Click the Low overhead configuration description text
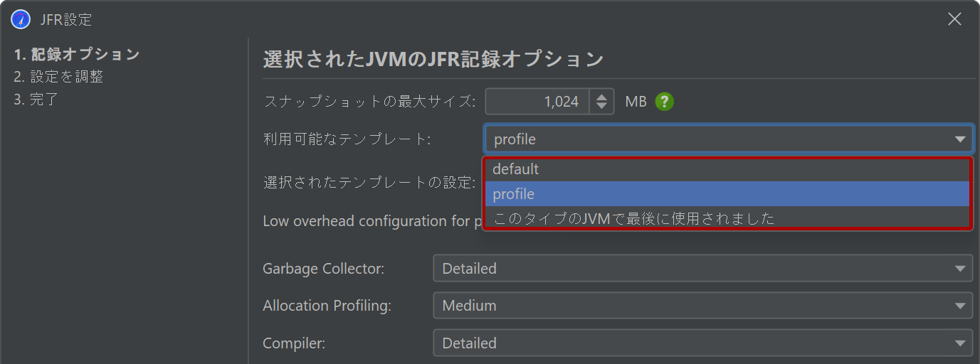980x364 pixels. (373, 221)
